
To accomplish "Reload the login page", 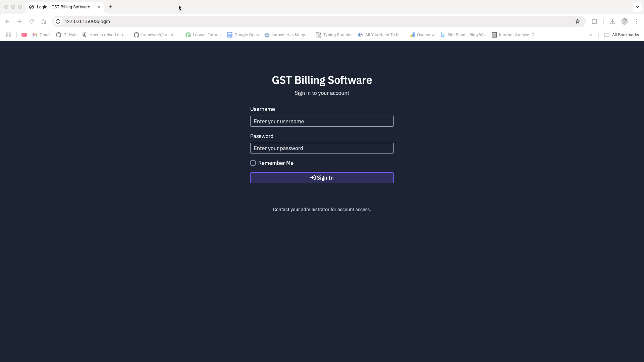I will pos(32,21).
